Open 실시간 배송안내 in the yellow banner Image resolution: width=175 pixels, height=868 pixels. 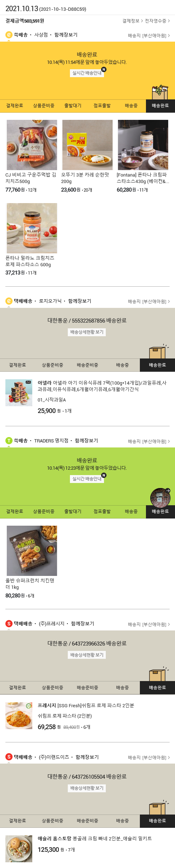(87, 73)
